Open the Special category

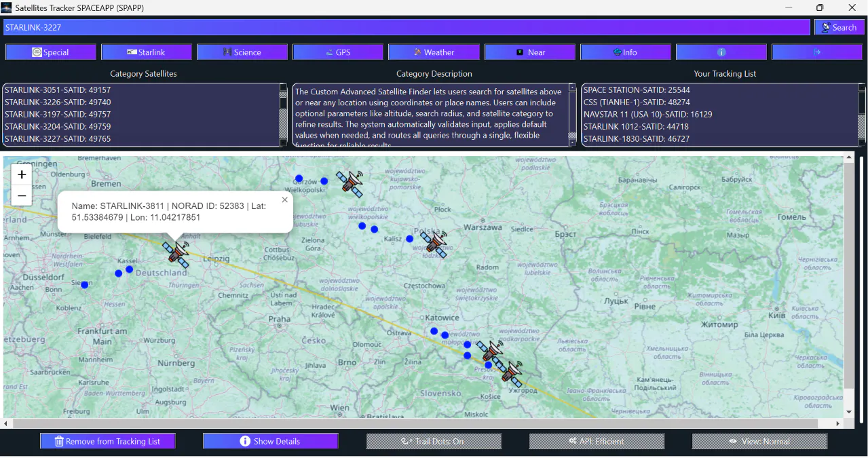[51, 52]
